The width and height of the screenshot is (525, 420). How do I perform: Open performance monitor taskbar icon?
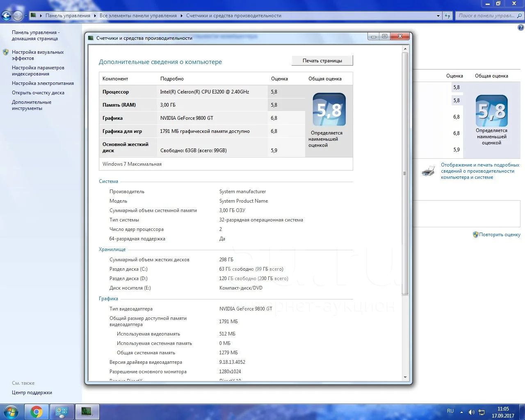[87, 412]
